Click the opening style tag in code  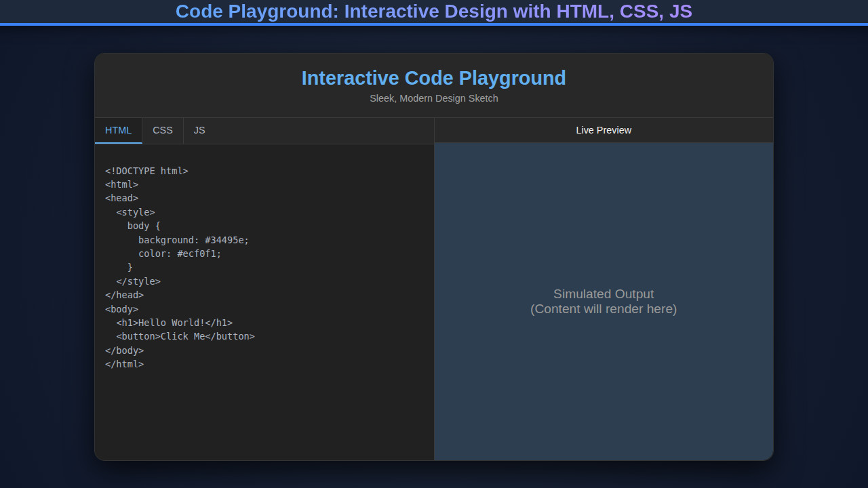(x=136, y=211)
